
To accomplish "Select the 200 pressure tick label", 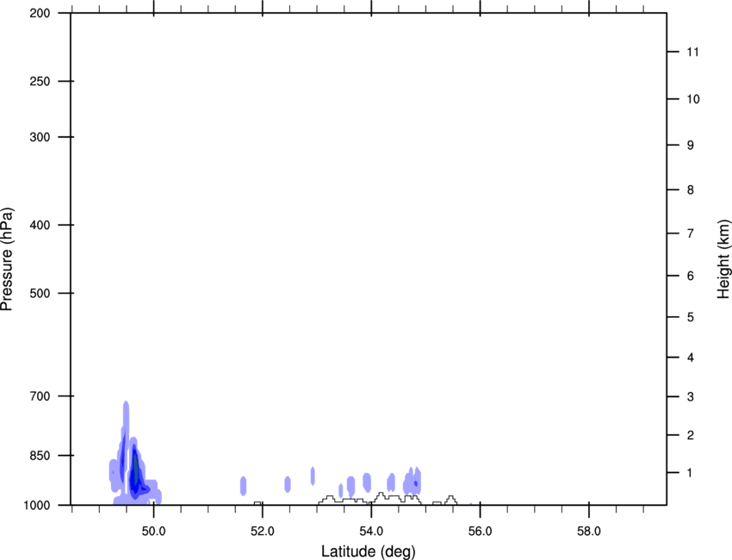I will [x=40, y=13].
